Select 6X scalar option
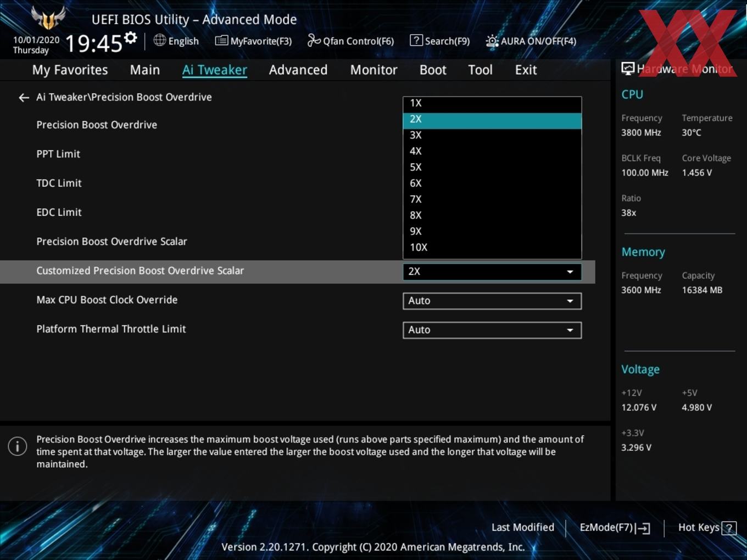Image resolution: width=747 pixels, height=560 pixels. click(x=492, y=183)
